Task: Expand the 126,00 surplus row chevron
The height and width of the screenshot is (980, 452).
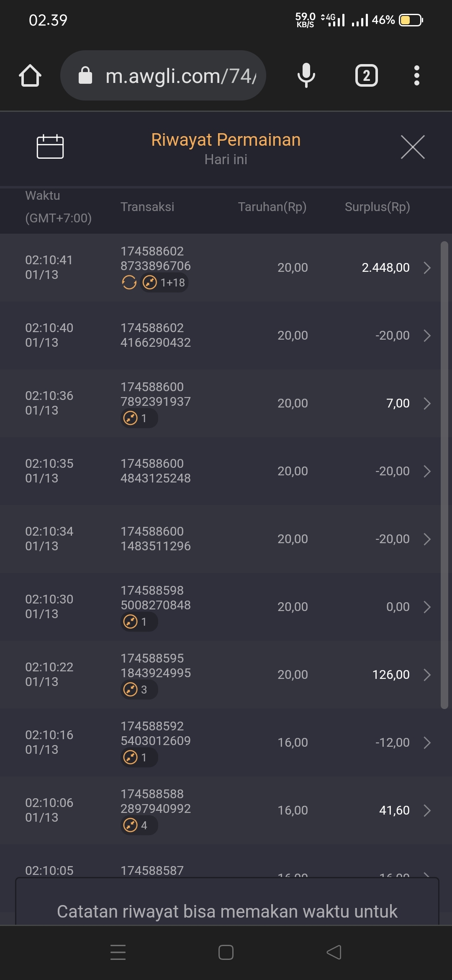Action: coord(427,675)
